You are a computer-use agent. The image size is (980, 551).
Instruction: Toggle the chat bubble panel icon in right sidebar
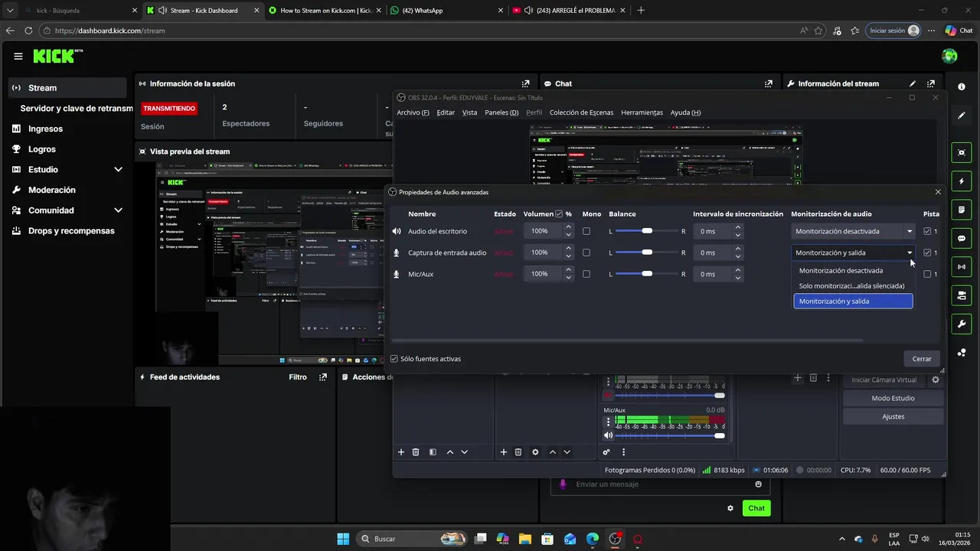coord(962,238)
